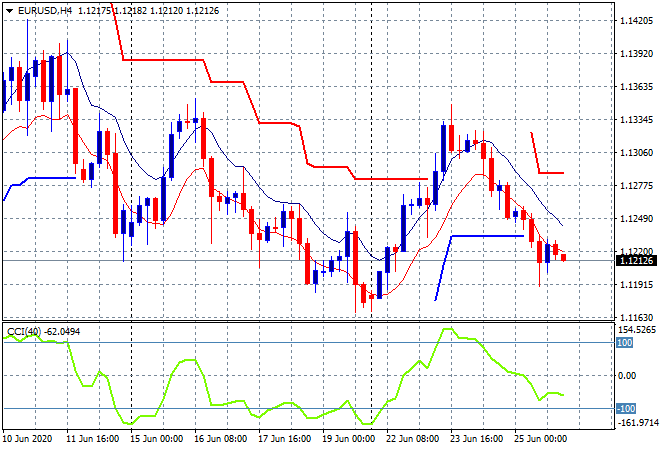Click the OHLC values in chart header

pos(149,11)
